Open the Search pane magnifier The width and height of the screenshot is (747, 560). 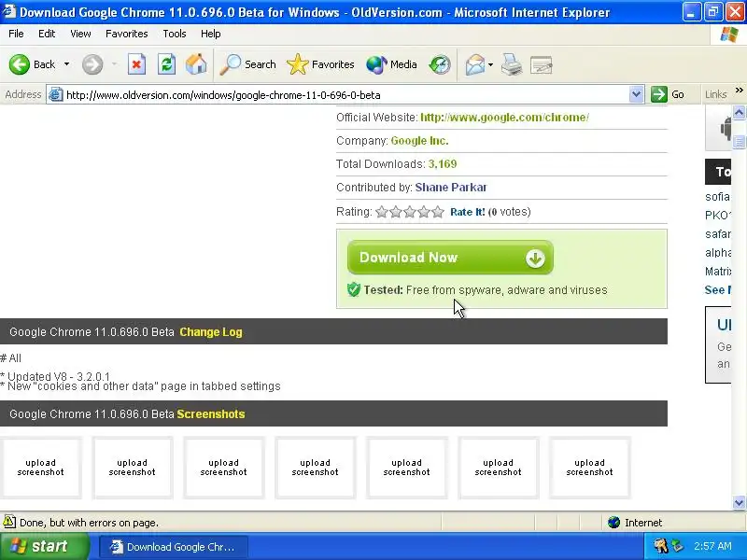(x=231, y=64)
